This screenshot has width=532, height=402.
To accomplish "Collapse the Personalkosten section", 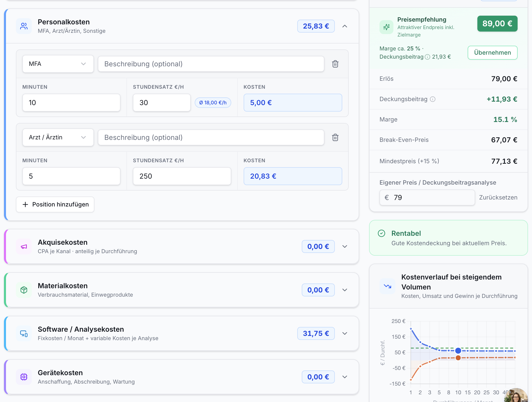I will (x=345, y=26).
